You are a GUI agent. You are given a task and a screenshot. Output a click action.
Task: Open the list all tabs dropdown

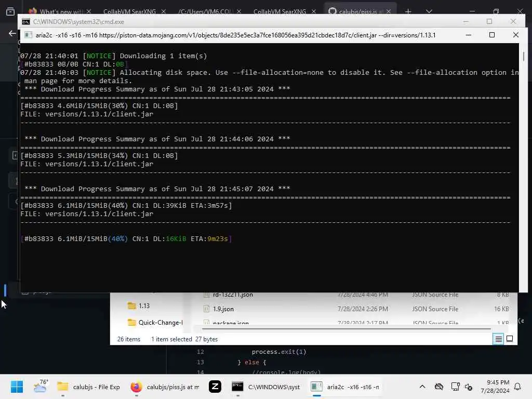[429, 11]
